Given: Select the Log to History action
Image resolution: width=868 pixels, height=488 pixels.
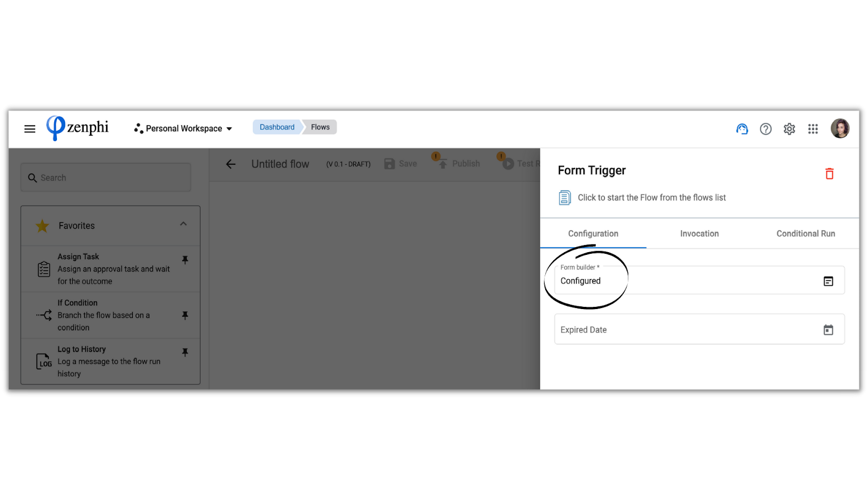Looking at the screenshot, I should (x=110, y=361).
